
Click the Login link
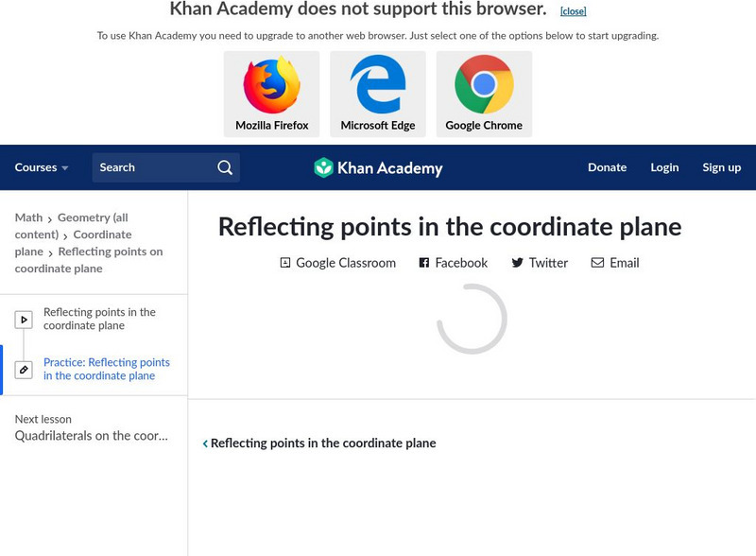pos(664,167)
